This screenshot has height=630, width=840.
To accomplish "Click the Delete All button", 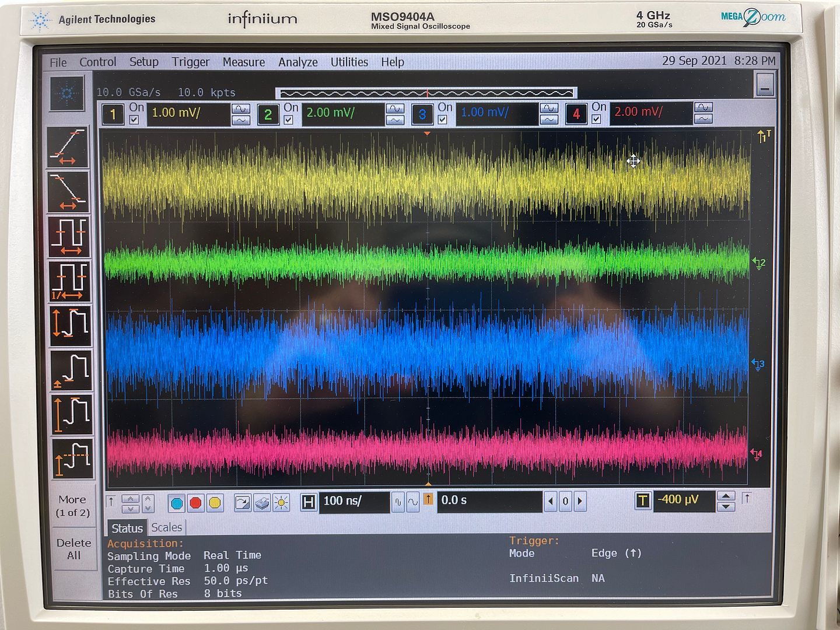I will pos(73,549).
